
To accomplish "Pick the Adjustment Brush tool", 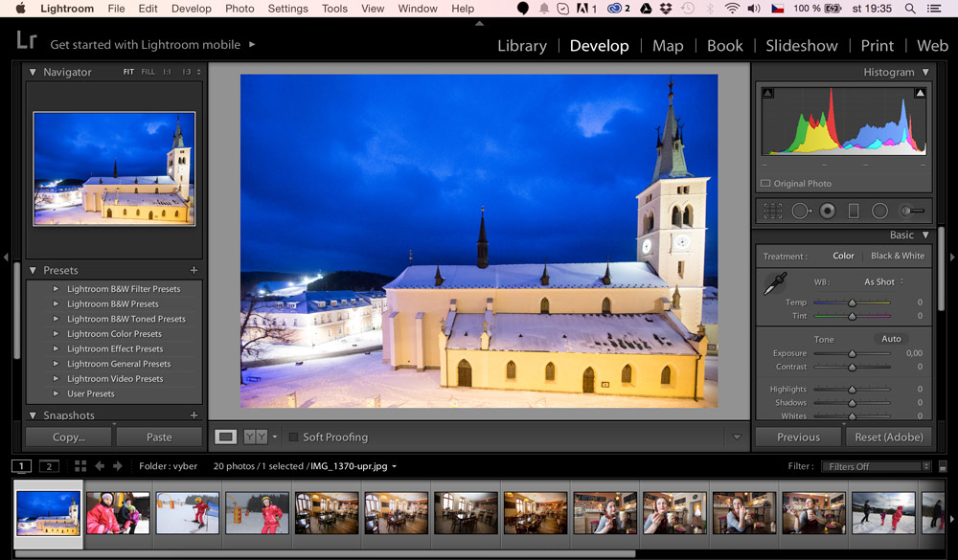I will pyautogui.click(x=912, y=211).
